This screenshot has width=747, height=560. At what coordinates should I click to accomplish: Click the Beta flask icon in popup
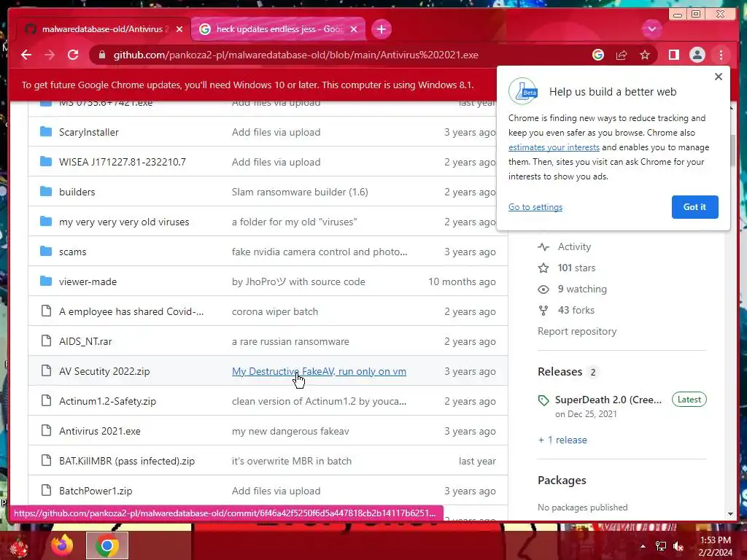coord(523,91)
